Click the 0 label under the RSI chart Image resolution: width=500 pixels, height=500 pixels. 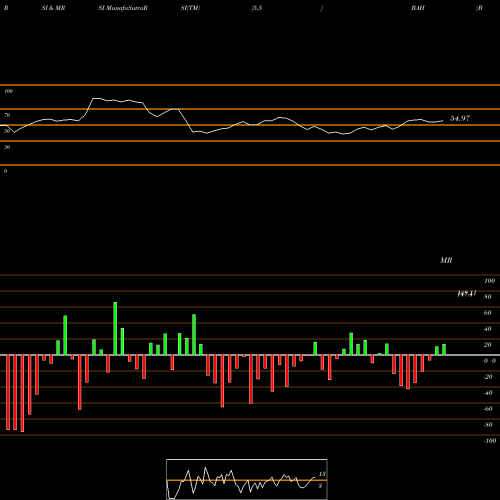5,171
